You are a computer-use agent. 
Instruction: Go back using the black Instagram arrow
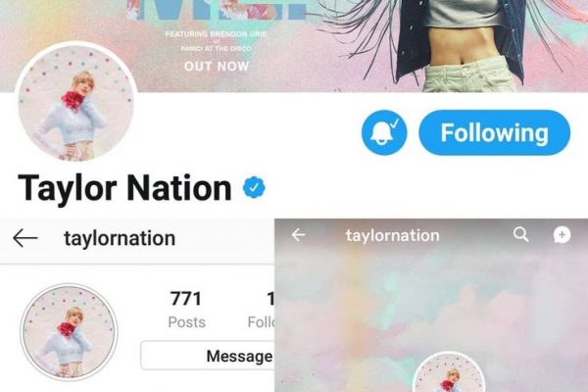(x=25, y=238)
